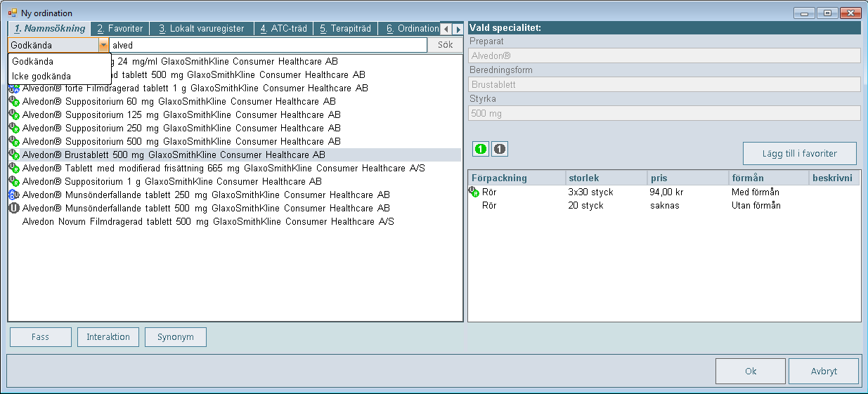The height and width of the screenshot is (394, 868).
Task: Close the Ny ordination window
Action: pos(851,13)
